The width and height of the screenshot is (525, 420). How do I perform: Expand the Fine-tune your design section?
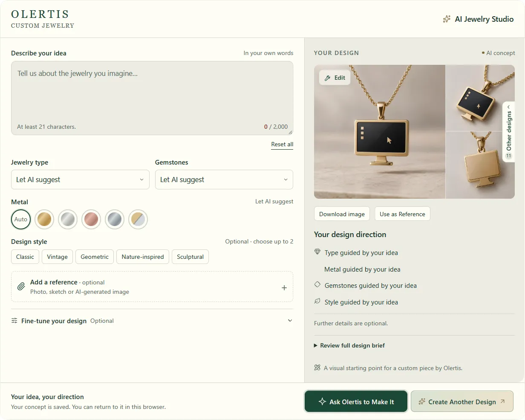pos(152,321)
